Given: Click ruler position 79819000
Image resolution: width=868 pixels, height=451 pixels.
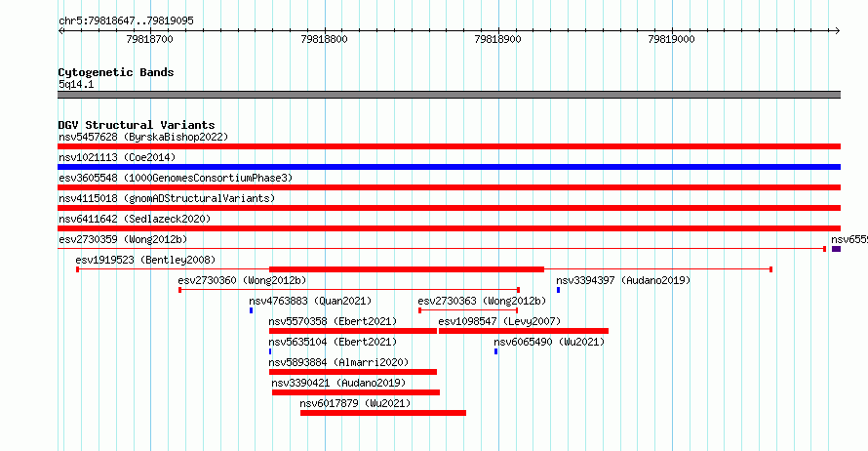Looking at the screenshot, I should tap(671, 39).
